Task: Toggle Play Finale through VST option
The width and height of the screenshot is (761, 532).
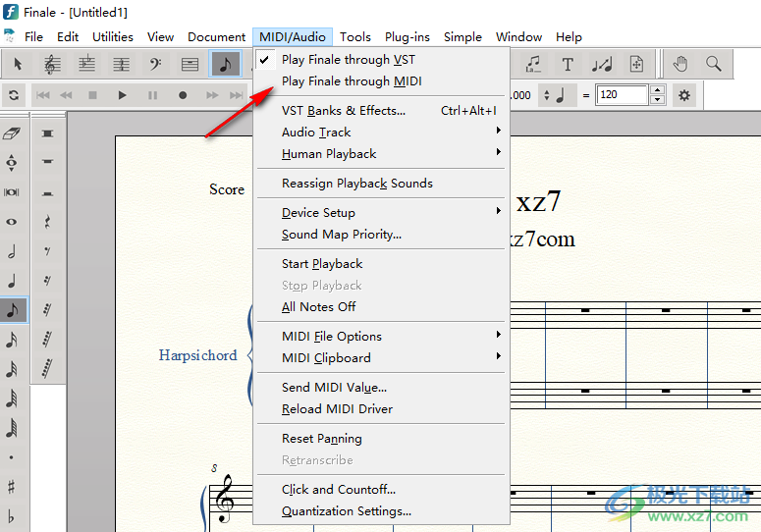Action: point(348,60)
